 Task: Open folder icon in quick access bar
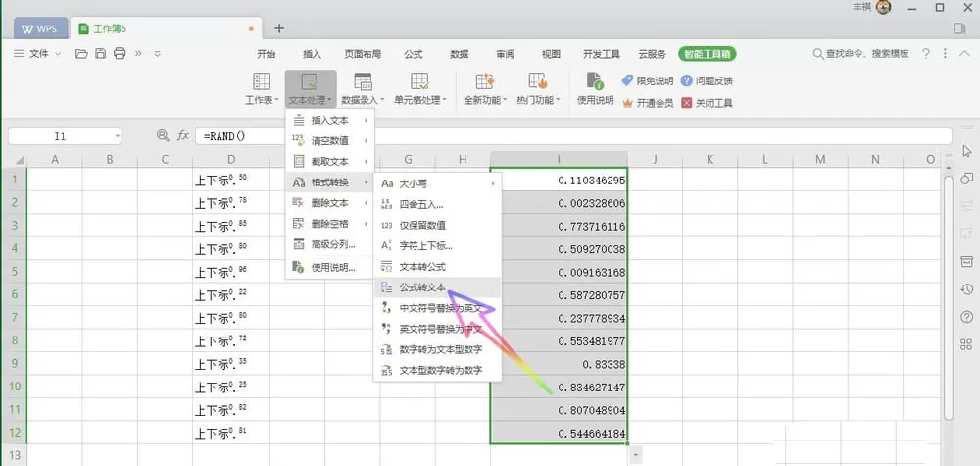coord(81,54)
